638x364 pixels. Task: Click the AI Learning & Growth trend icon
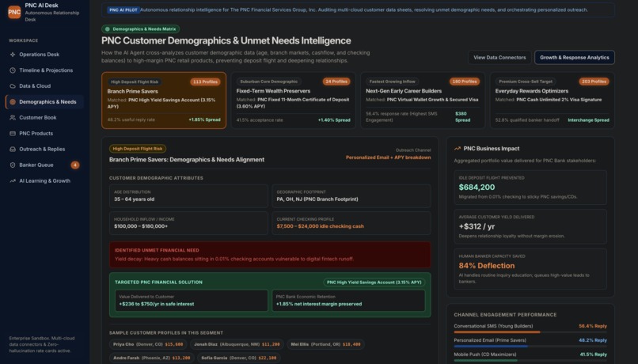click(x=13, y=181)
